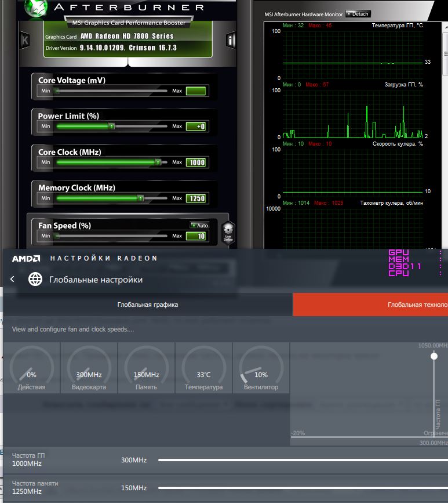The width and height of the screenshot is (448, 503).
Task: Toggle Fan Speed Auto mode
Action: (199, 225)
